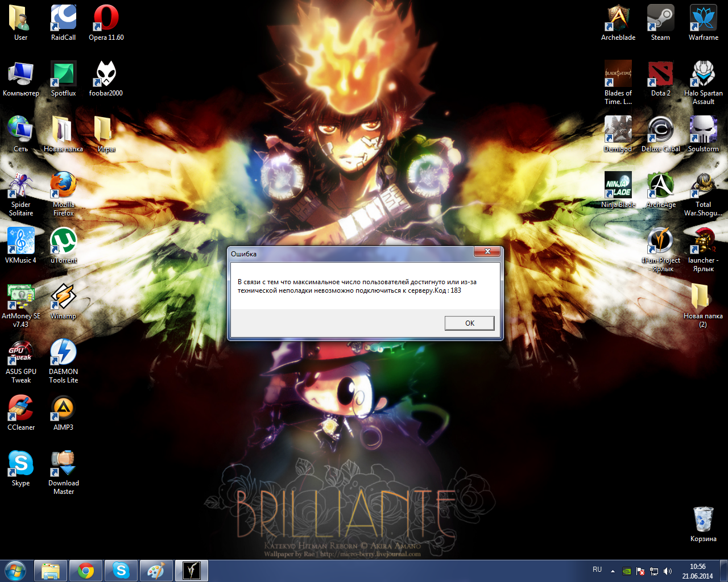Launch Dota 2 shortcut
728x582 pixels.
(x=660, y=79)
